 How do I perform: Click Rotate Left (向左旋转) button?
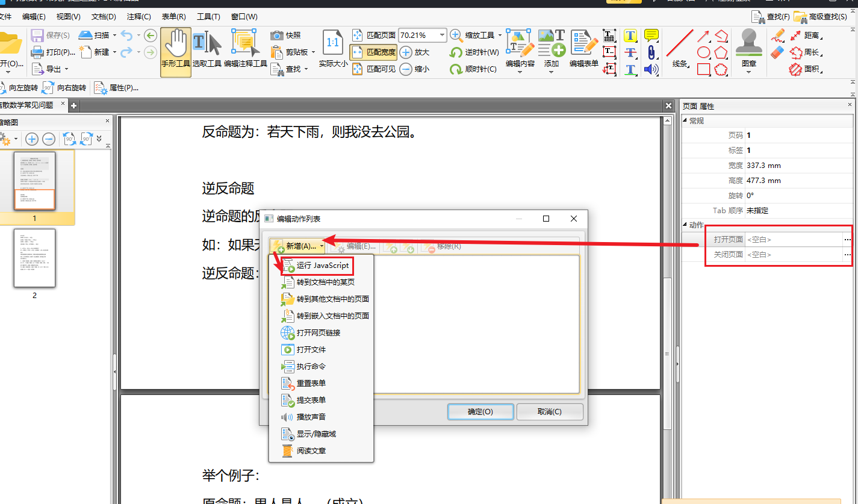(x=19, y=88)
